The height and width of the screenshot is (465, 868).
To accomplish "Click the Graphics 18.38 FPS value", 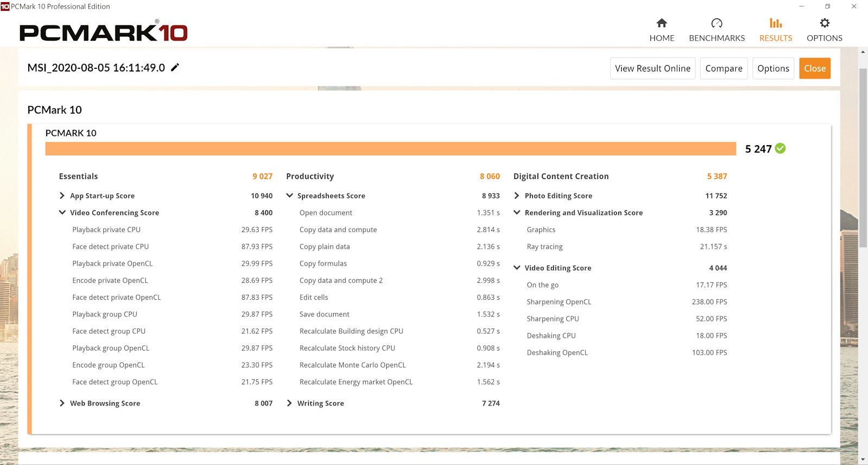I will 711,230.
